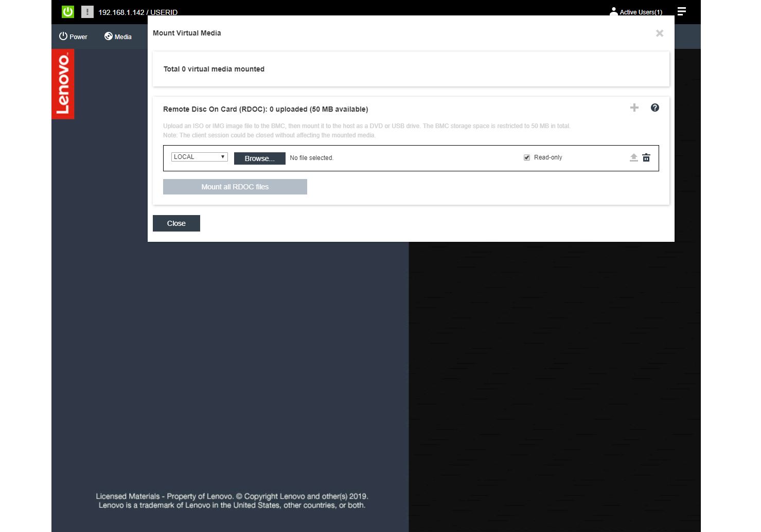Click the Close button
Viewport: 761px width, 532px height.
pyautogui.click(x=176, y=223)
